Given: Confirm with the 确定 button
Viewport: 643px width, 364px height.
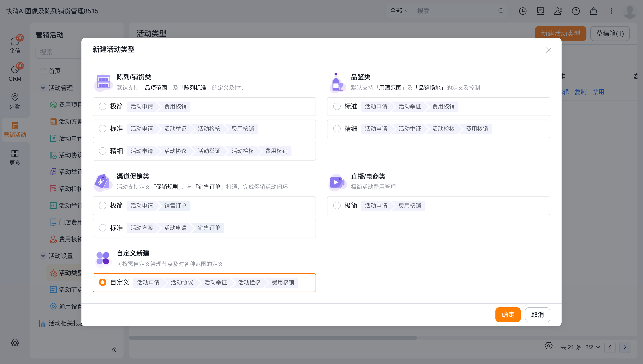Looking at the screenshot, I should tap(508, 315).
